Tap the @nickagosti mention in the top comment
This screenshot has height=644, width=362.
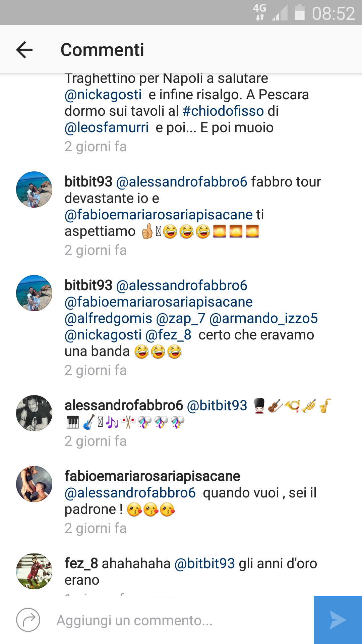103,95
